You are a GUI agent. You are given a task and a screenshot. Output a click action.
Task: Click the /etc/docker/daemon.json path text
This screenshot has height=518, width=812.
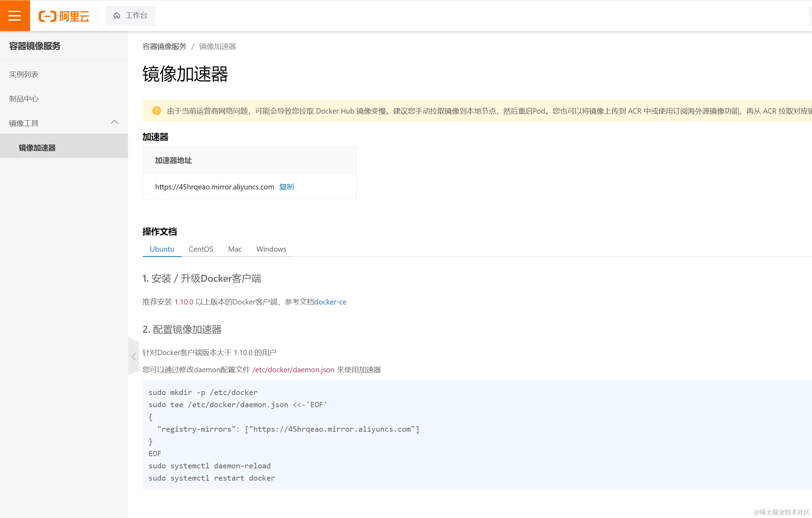click(293, 370)
